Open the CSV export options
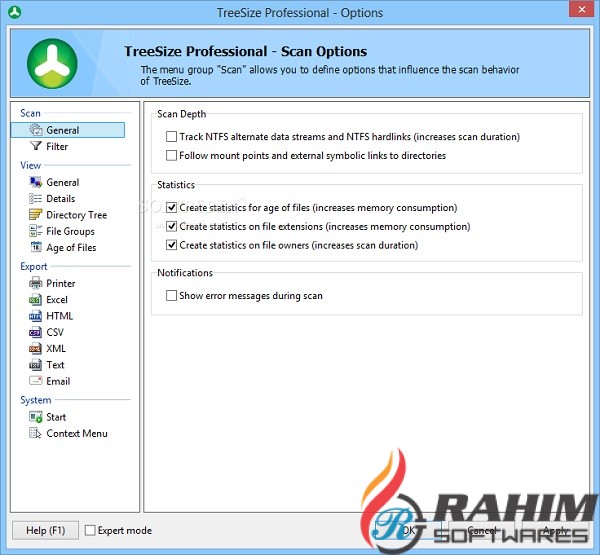This screenshot has width=600, height=555. coord(55,332)
